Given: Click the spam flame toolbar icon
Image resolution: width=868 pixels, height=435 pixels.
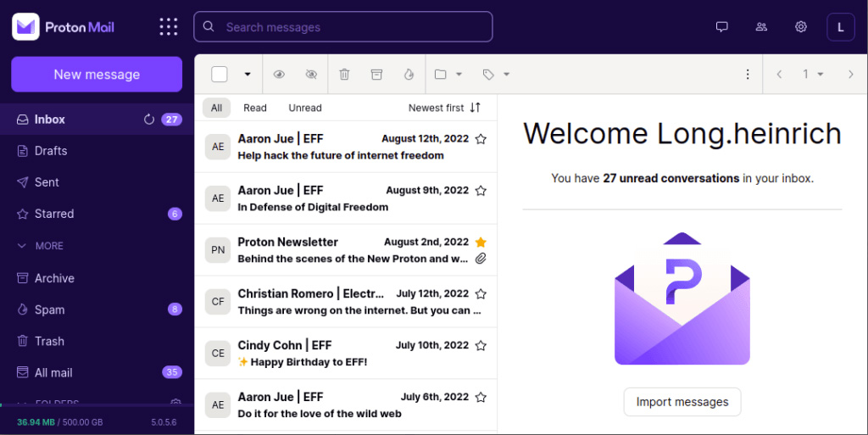Looking at the screenshot, I should [409, 75].
